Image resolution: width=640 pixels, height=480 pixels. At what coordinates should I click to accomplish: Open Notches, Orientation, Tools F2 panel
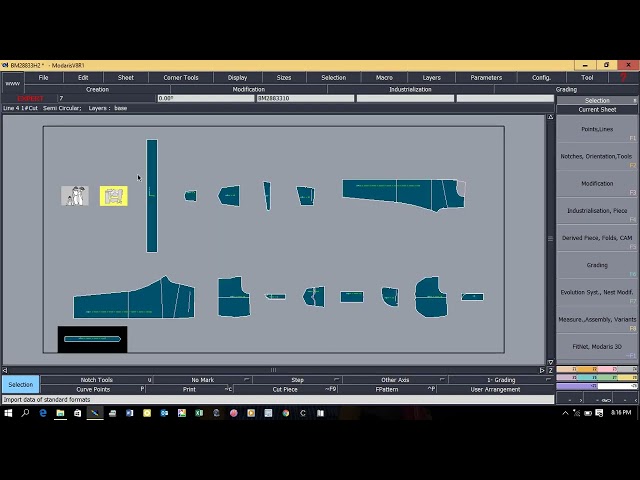tap(597, 157)
